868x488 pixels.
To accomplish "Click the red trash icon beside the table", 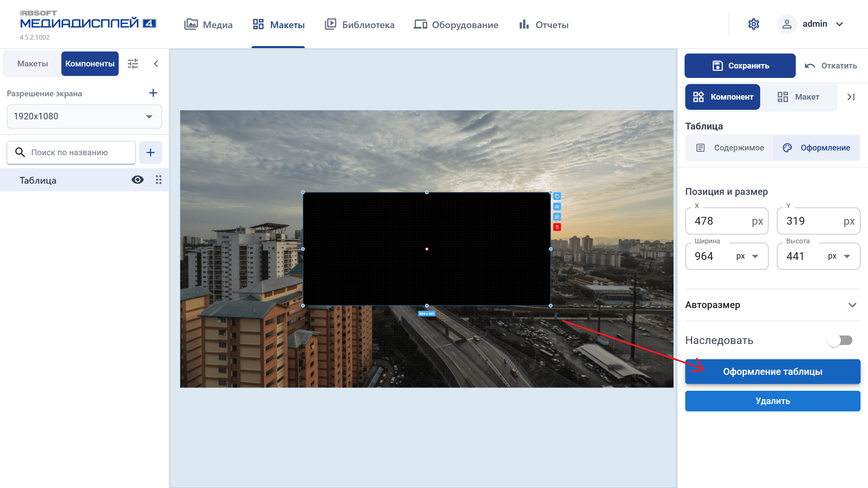I will tap(557, 227).
